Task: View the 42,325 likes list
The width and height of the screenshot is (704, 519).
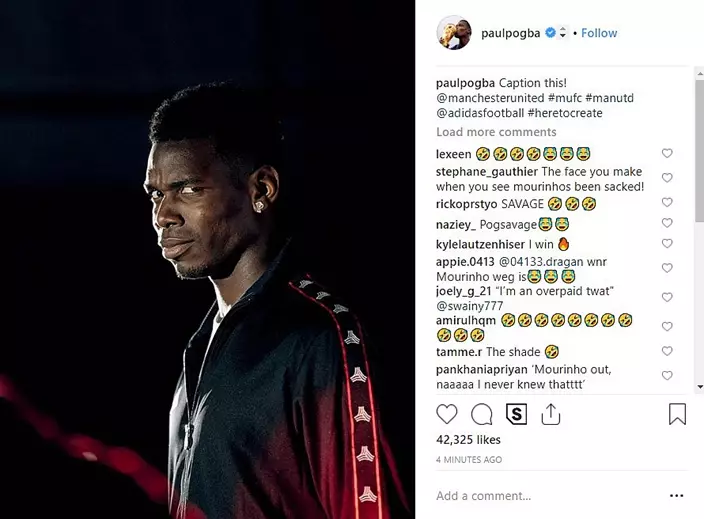Action: pos(468,440)
